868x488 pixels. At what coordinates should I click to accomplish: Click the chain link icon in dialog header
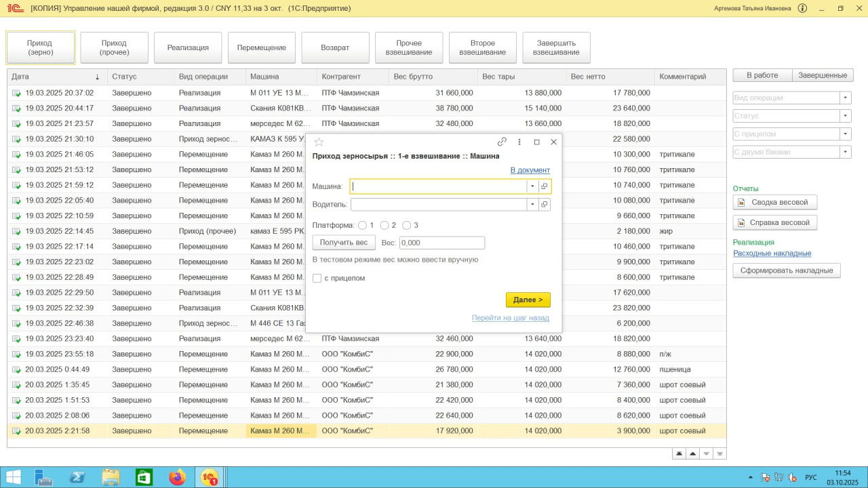click(502, 142)
